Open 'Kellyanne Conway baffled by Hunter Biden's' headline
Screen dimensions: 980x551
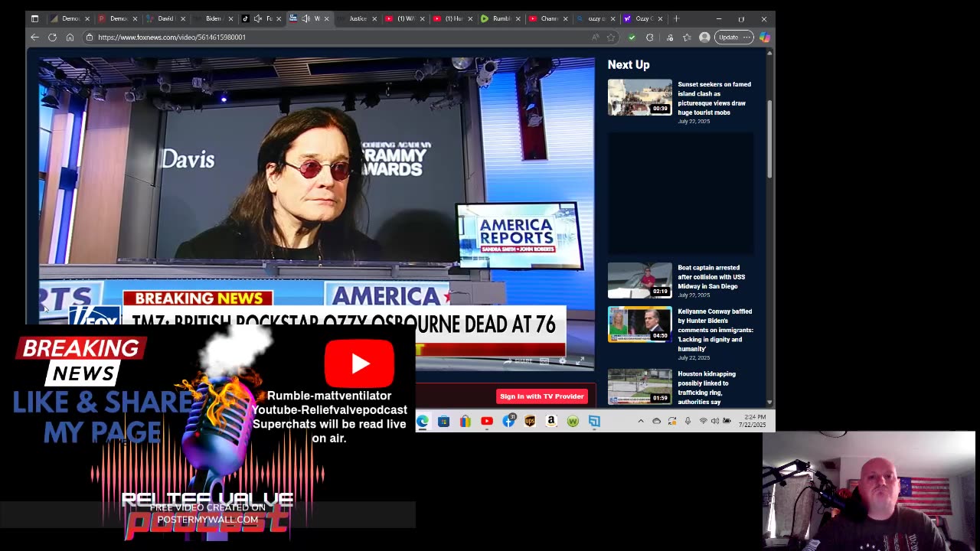715,330
